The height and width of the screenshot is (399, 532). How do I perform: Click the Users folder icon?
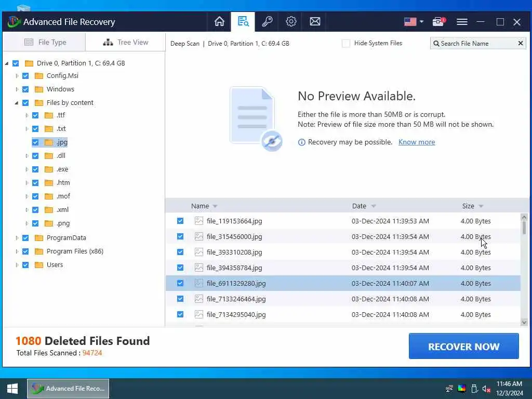[39, 265]
